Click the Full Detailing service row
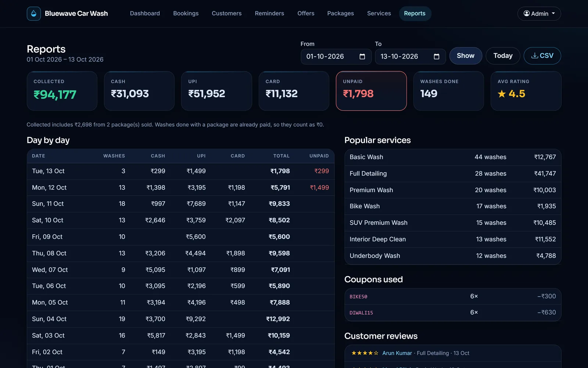588x368 pixels. point(453,174)
